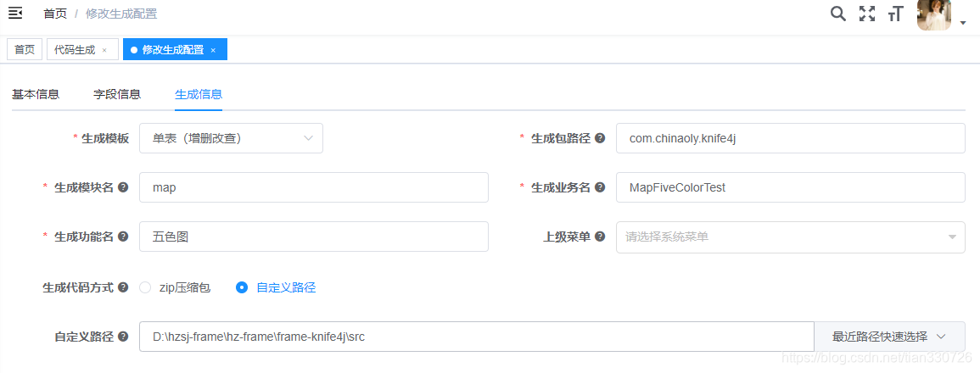The image size is (980, 373).
Task: Close the 修改生成配置 tab with its x
Action: click(213, 50)
